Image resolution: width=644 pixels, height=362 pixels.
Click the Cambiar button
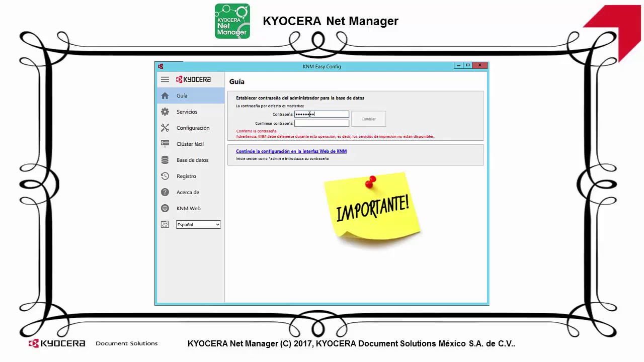368,119
